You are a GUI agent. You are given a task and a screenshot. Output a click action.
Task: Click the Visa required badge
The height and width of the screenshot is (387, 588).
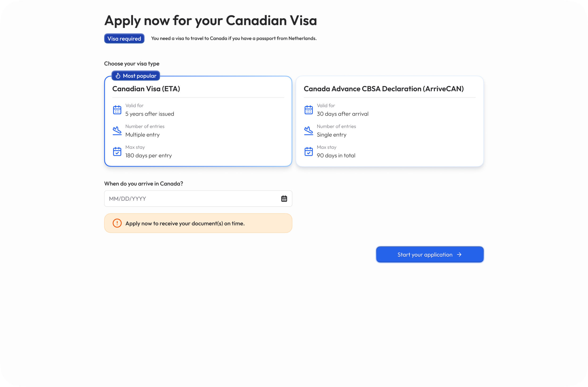124,38
